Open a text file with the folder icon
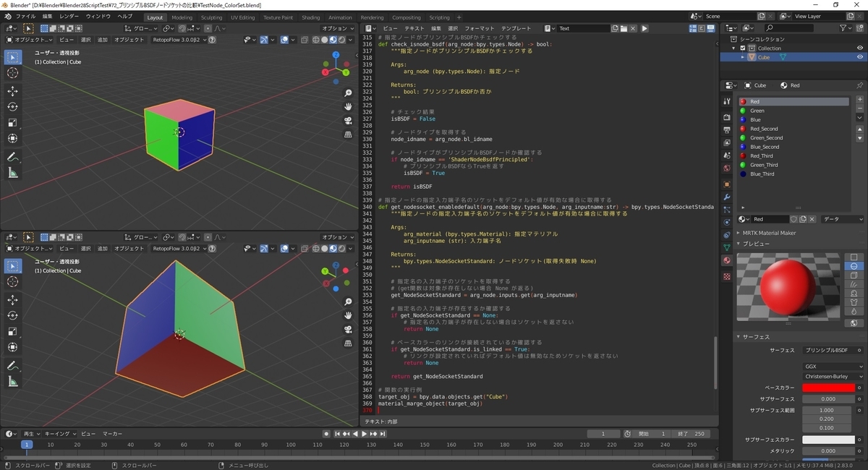868x470 pixels. 626,29
